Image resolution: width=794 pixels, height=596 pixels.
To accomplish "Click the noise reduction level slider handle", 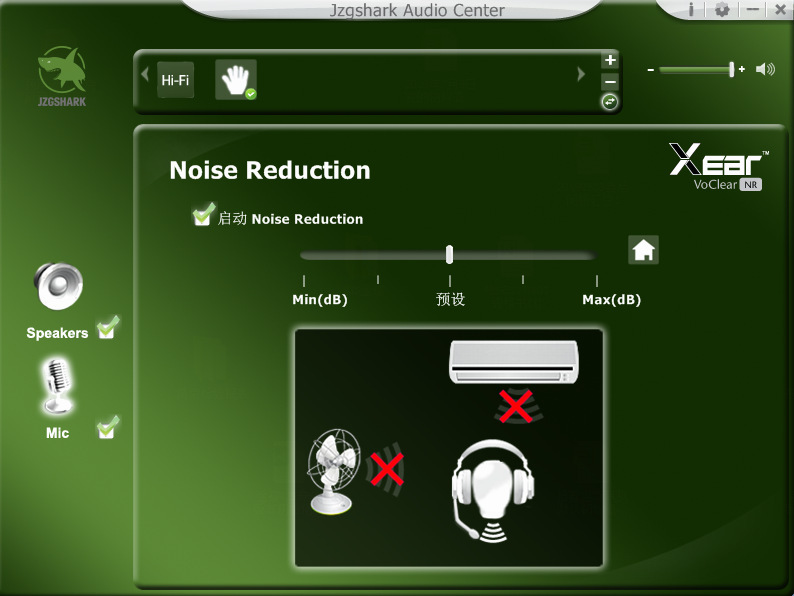I will point(450,254).
